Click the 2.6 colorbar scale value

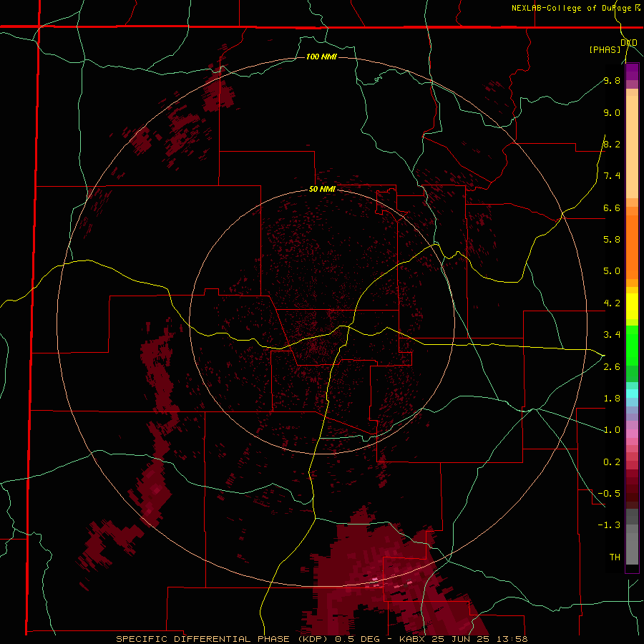[x=612, y=367]
